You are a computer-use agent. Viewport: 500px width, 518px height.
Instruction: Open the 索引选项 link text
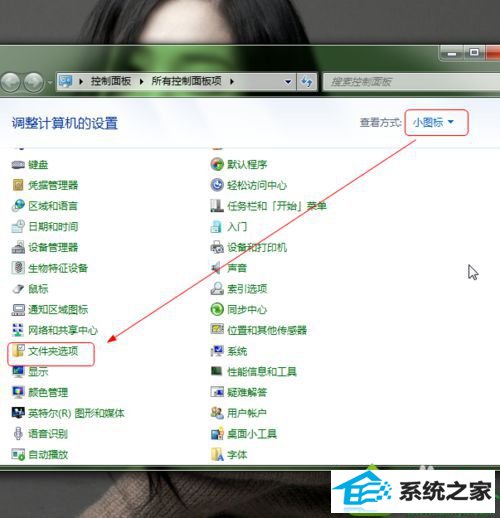pos(247,289)
